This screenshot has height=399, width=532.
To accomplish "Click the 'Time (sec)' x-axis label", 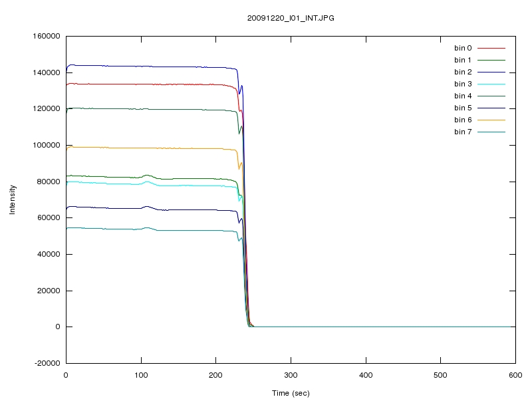I will pyautogui.click(x=291, y=393).
